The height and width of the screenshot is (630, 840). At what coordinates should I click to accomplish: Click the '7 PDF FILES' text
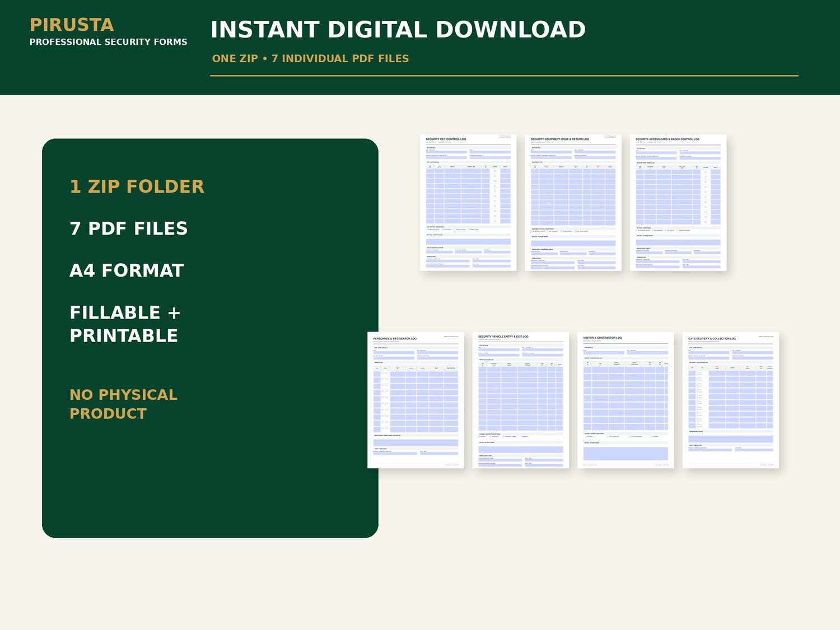pos(129,228)
